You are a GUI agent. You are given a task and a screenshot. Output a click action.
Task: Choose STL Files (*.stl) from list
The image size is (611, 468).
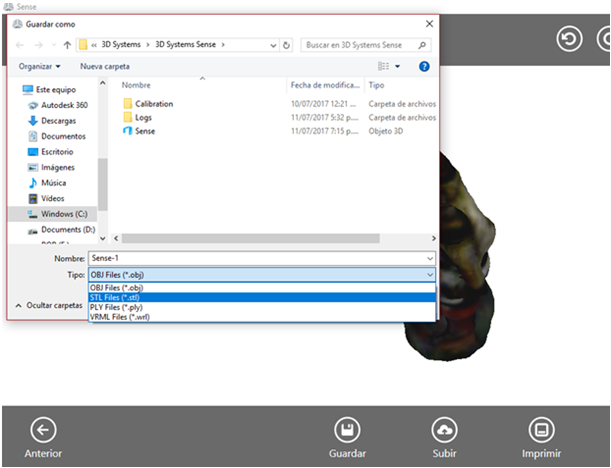tap(262, 297)
